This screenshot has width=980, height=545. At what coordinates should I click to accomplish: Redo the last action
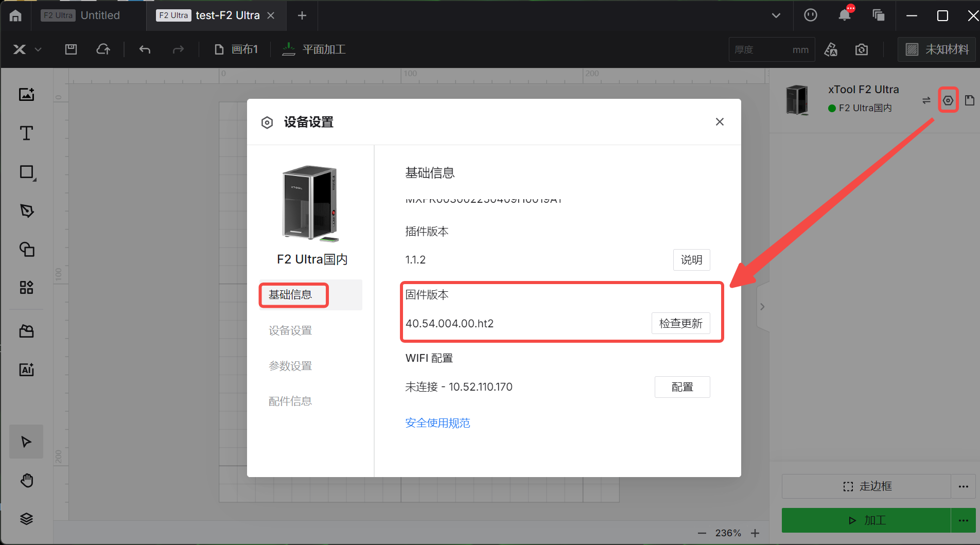[178, 49]
